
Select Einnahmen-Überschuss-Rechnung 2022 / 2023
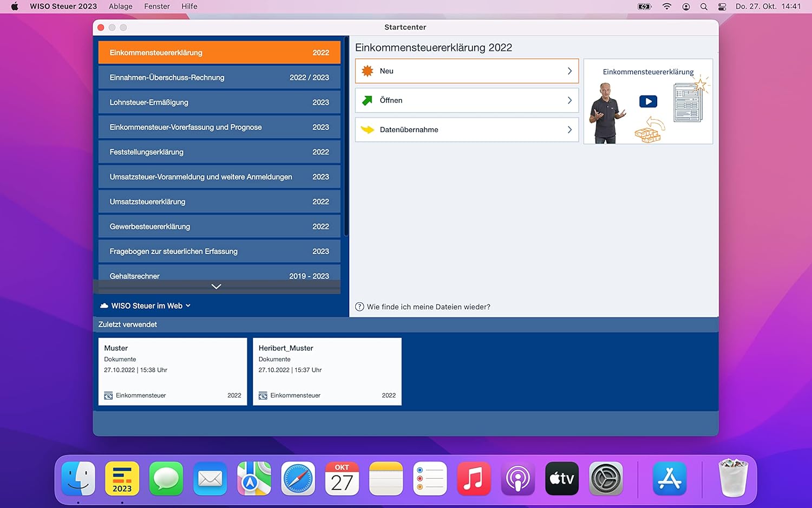219,77
